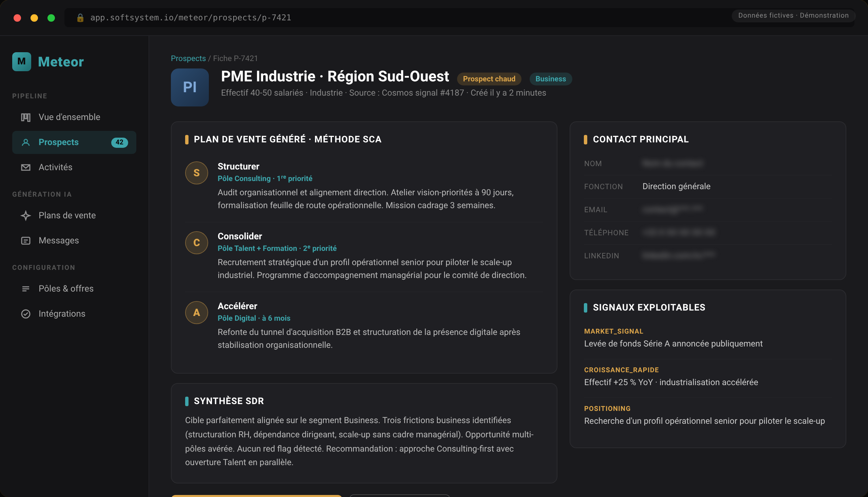Click the Business segment tag

point(551,79)
